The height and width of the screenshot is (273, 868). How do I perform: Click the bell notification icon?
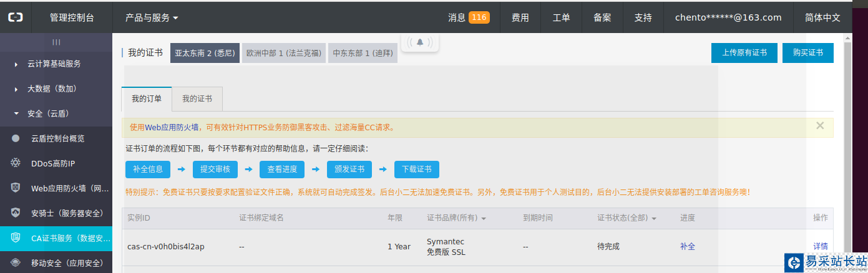[x=420, y=42]
